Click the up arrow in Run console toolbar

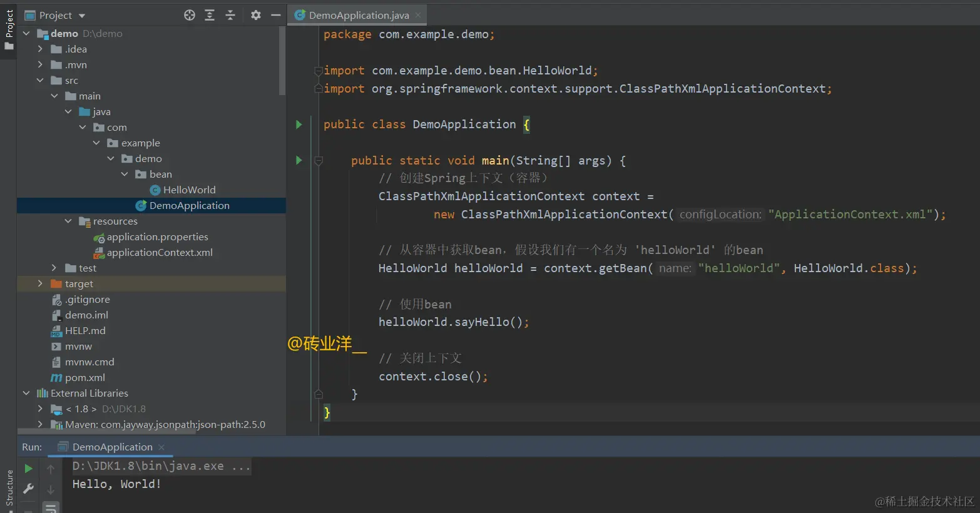tap(51, 469)
